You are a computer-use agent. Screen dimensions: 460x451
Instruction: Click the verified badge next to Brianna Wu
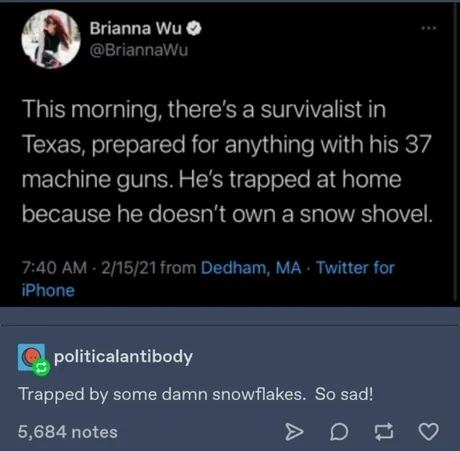pos(194,29)
